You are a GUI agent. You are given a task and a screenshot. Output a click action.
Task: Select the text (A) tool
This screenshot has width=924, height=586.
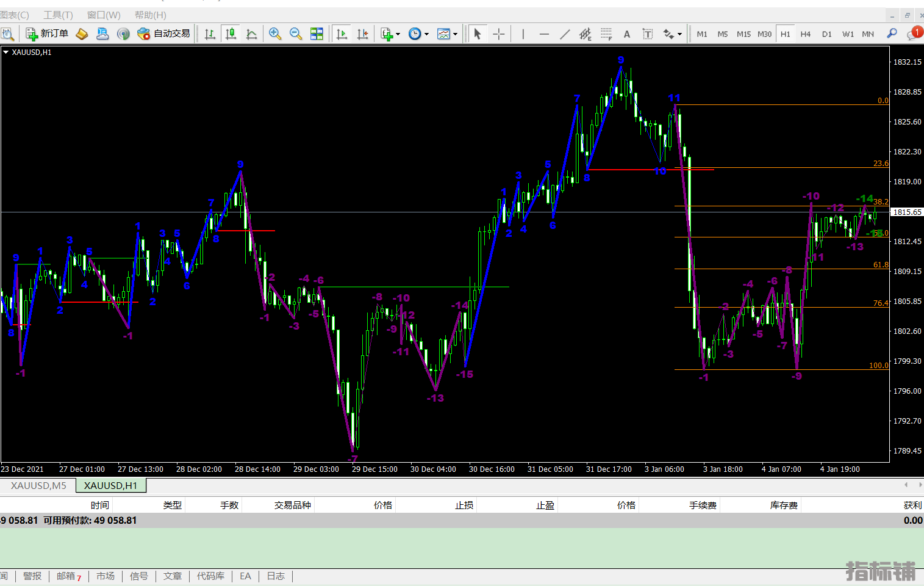(627, 34)
